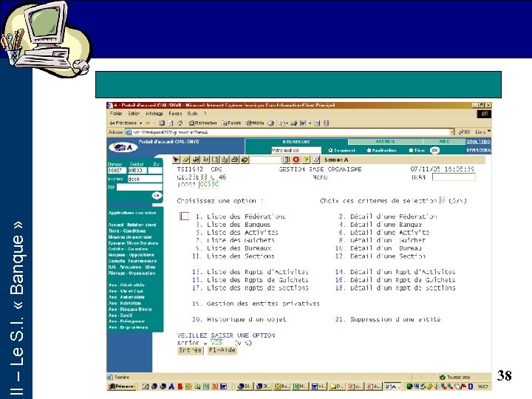
Task: Click '20. Historique d'un objet' option text
Action: [x=239, y=319]
